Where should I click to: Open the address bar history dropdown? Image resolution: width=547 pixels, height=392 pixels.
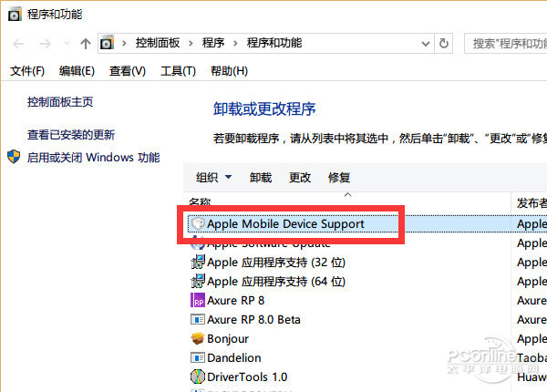(426, 44)
